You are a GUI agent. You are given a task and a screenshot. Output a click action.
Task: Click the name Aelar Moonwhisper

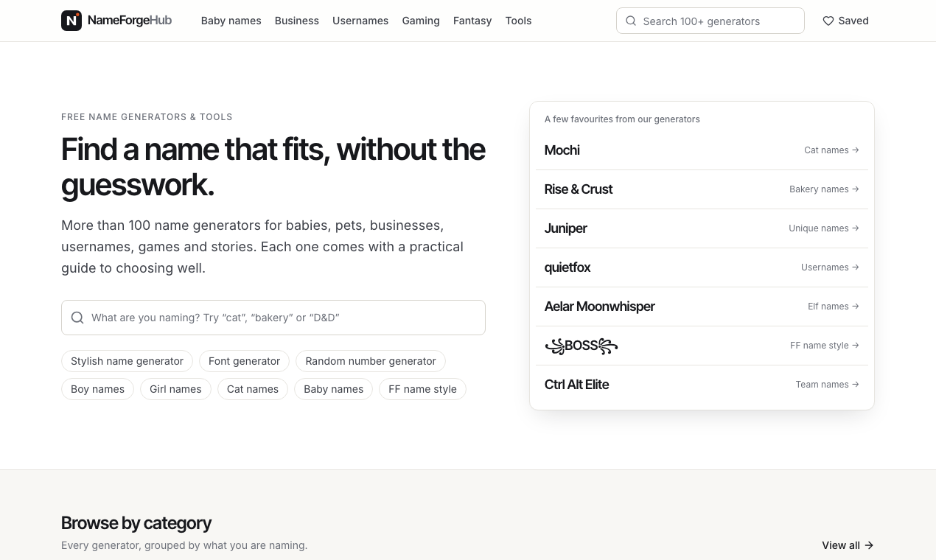600,307
